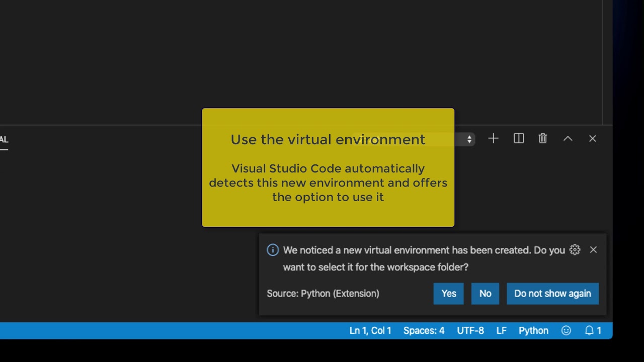Screen dimensions: 644x362
Task: Open notifications with the bell icon
Action: pyautogui.click(x=593, y=331)
